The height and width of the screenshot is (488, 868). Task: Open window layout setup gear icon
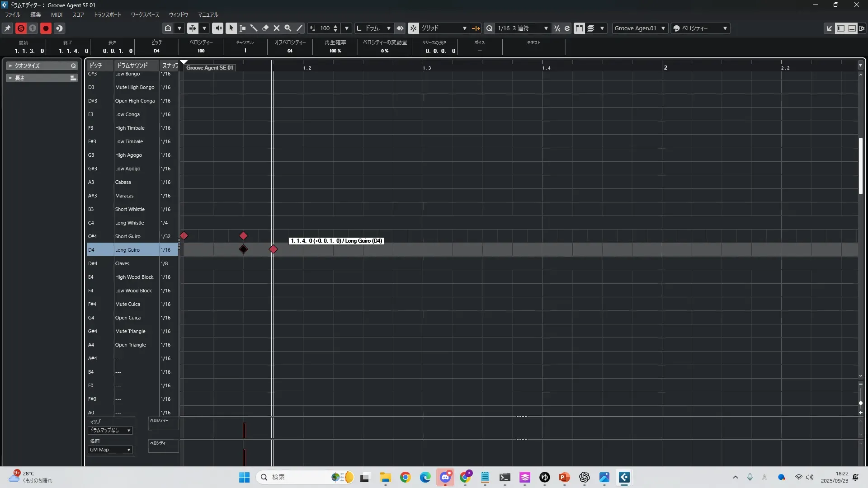(862, 28)
